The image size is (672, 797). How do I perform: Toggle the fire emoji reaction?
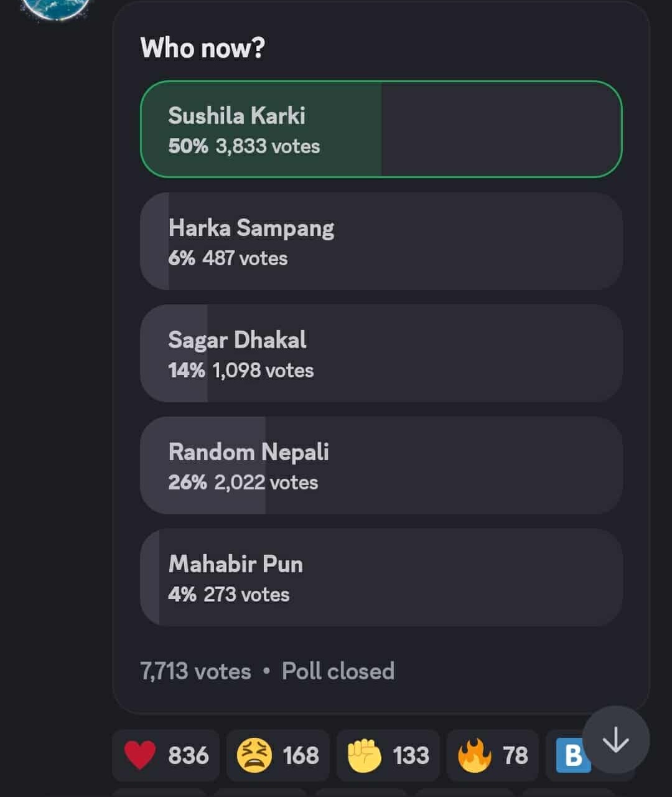[492, 755]
